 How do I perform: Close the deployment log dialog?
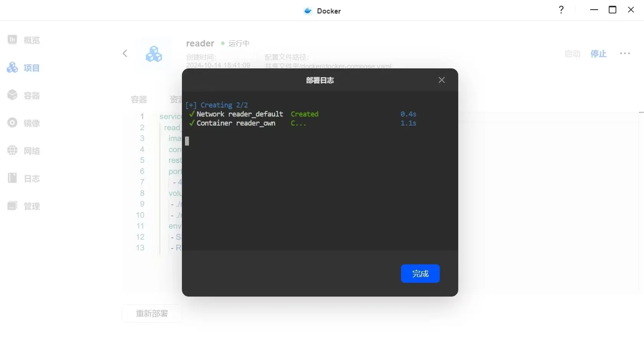coord(441,80)
